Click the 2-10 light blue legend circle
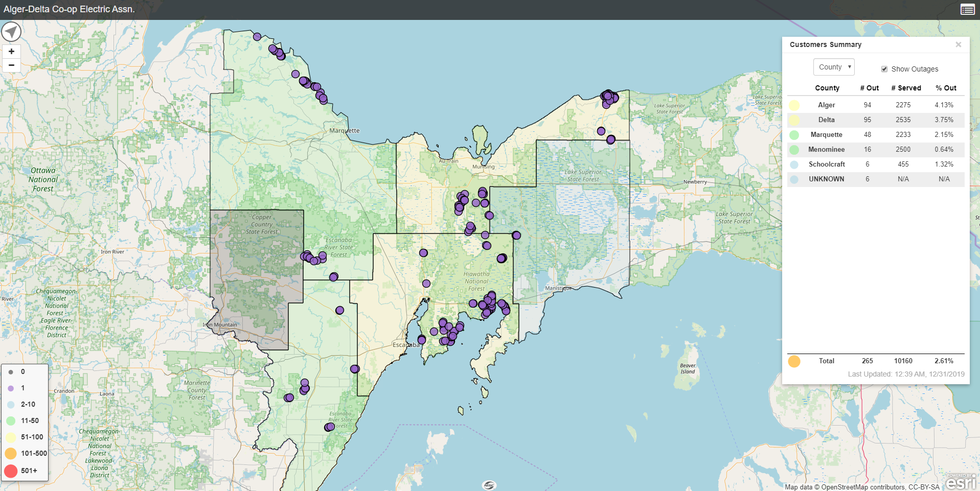The image size is (980, 491). [11, 405]
